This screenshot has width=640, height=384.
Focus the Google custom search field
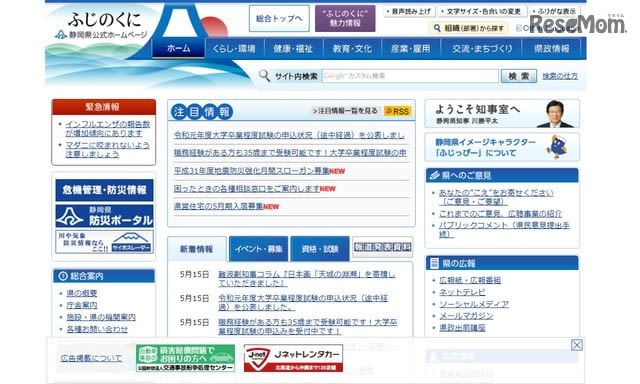(x=410, y=76)
